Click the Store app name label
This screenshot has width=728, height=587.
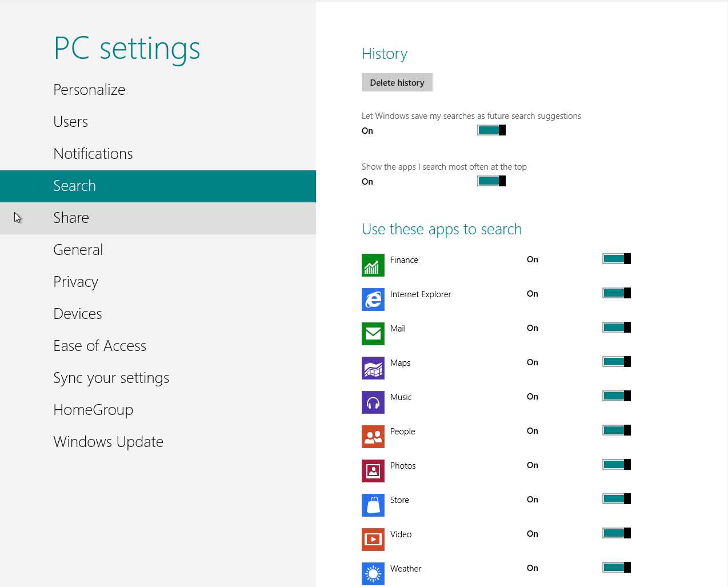(399, 500)
